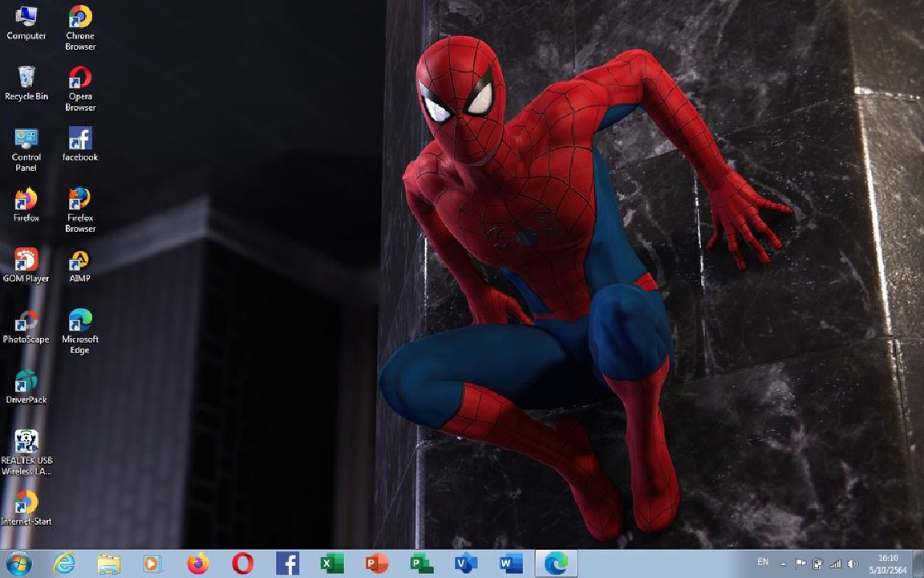Open the wireless network signal tray icon
924x578 pixels.
835,564
